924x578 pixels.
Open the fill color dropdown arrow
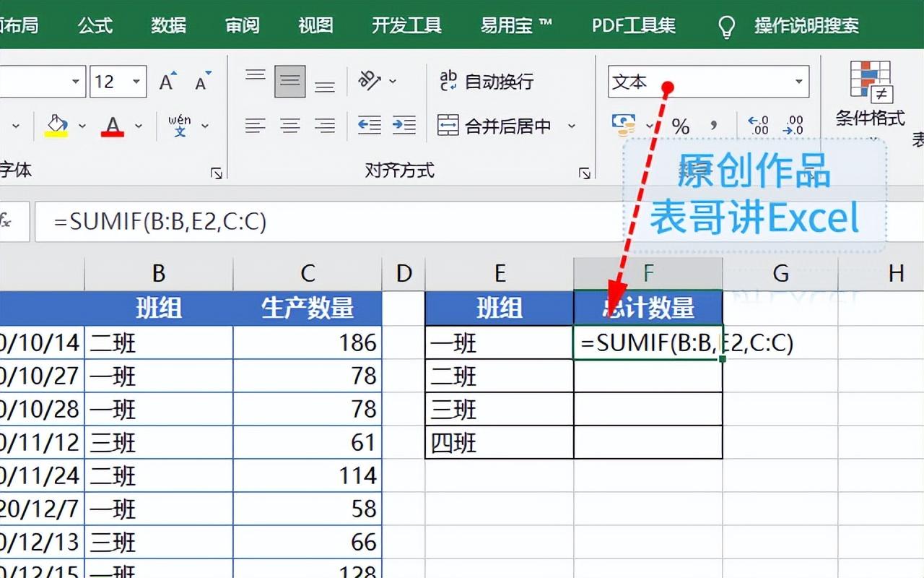pyautogui.click(x=82, y=126)
